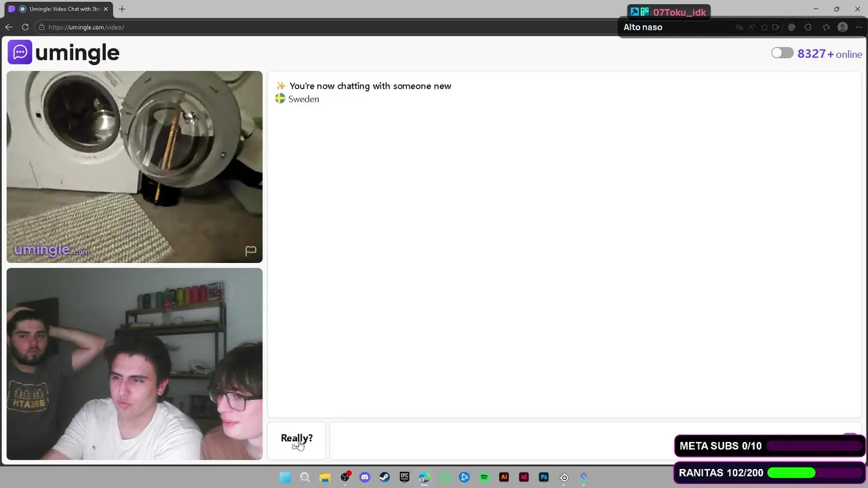This screenshot has width=868, height=488.
Task: Open a new browser tab
Action: click(122, 9)
